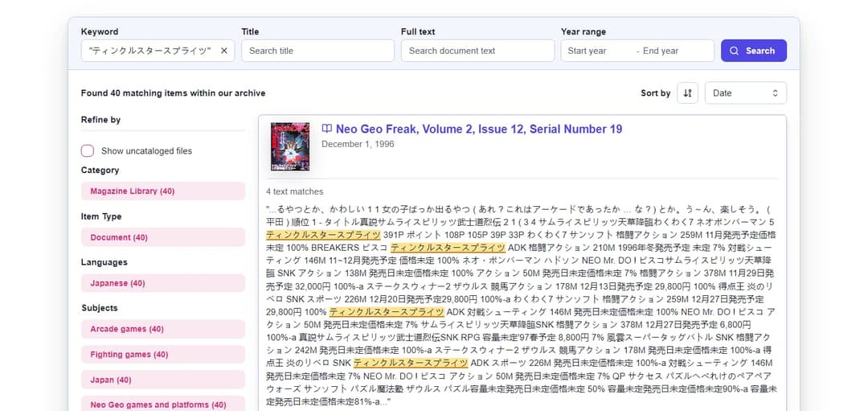Screen dimensions: 868x411
Task: Click Found 40 matching items text
Action: [174, 93]
